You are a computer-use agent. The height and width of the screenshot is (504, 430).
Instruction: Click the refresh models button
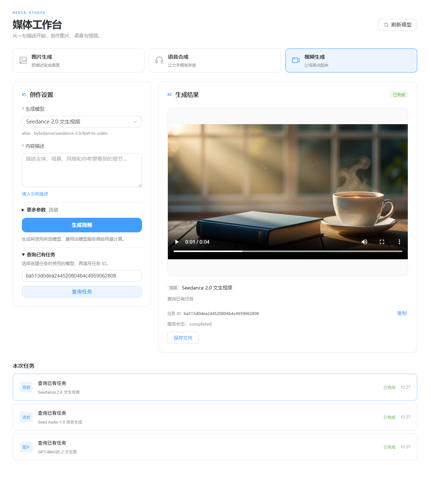coord(397,25)
